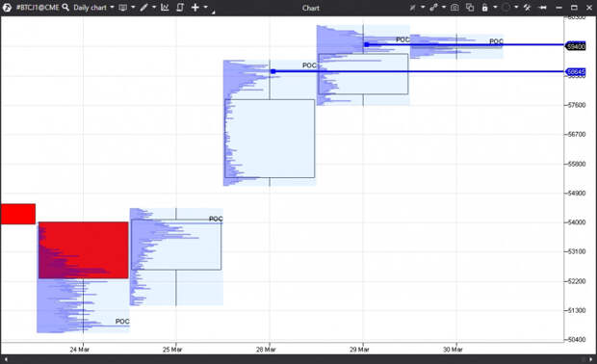Click the application logo menu
The width and height of the screenshot is (597, 364).
coord(7,8)
